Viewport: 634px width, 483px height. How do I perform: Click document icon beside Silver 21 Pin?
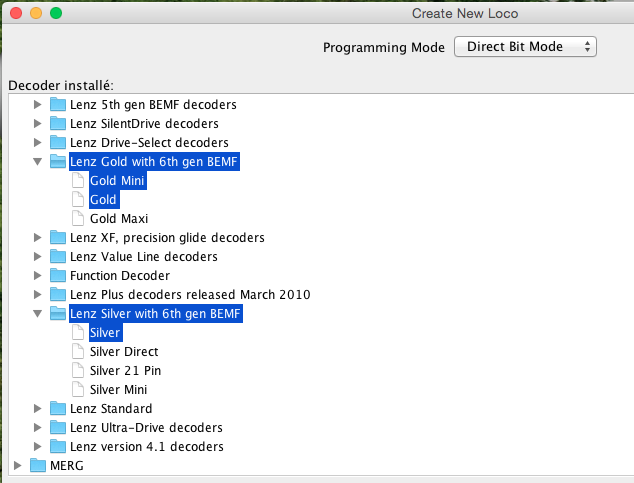tap(78, 370)
